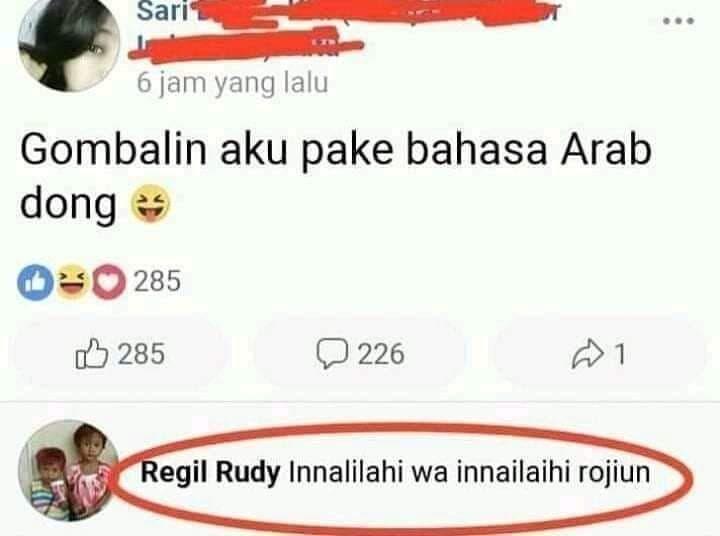Tap the post text 'Gombalin aku pake bahasa Arab'
Image resolution: width=720 pixels, height=536 pixels.
(336, 150)
